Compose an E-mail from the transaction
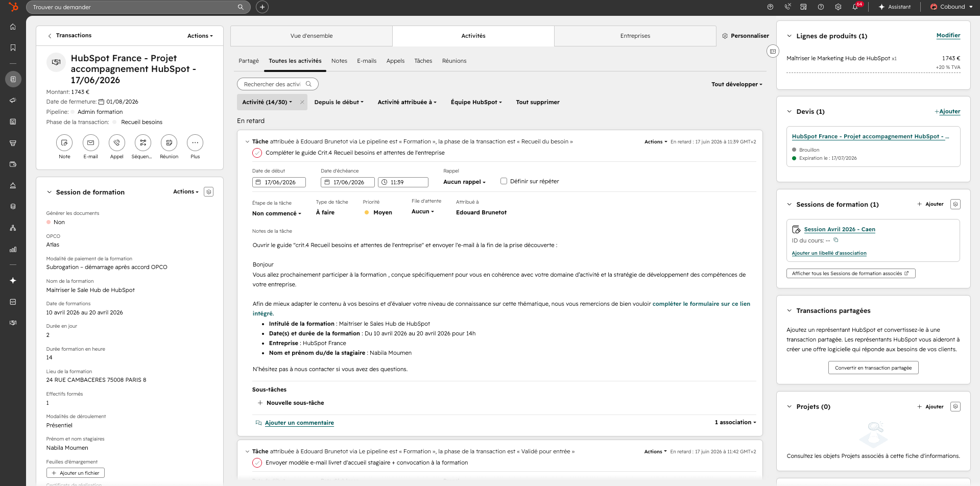Screen dimensions: 980x486 tap(90, 143)
